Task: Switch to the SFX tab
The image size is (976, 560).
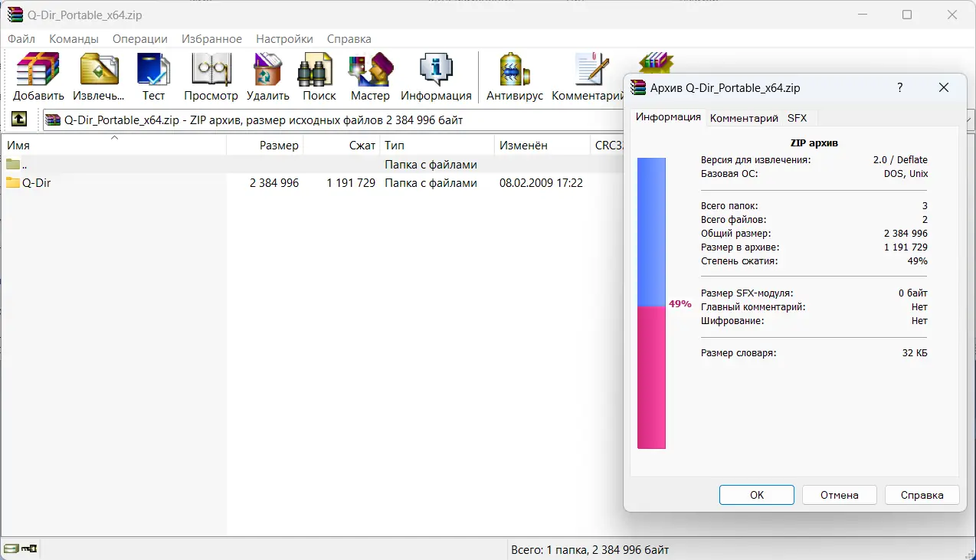Action: 798,118
